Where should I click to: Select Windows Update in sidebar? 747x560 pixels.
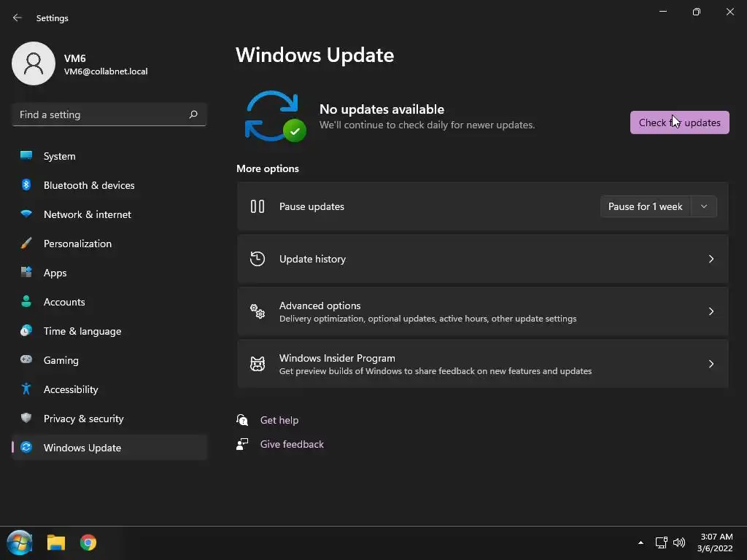click(x=109, y=447)
